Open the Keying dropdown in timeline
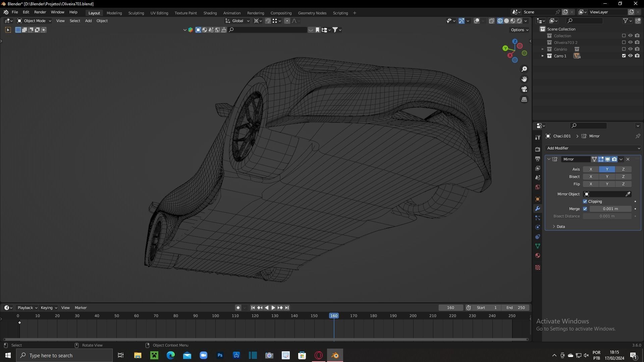The width and height of the screenshot is (644, 362). tap(49, 308)
